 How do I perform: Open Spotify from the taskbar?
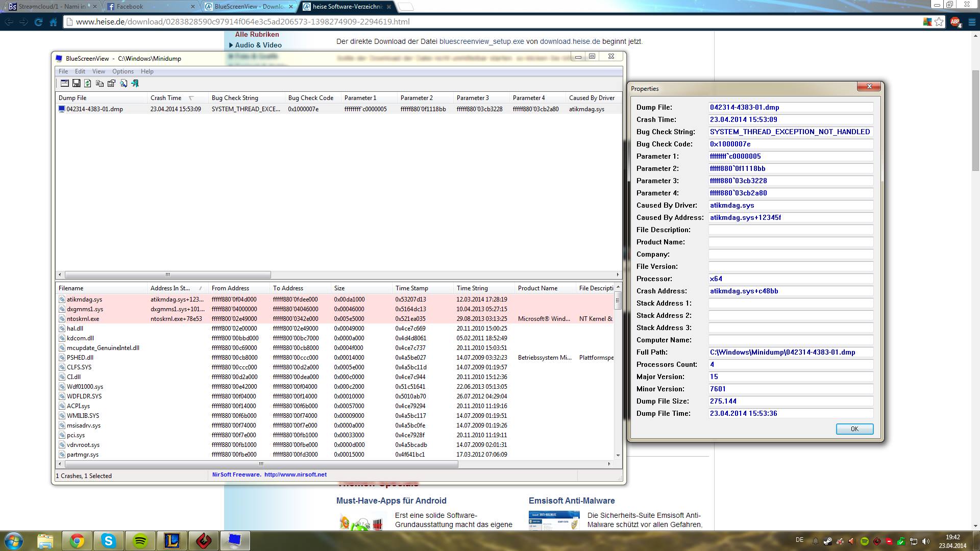(140, 541)
